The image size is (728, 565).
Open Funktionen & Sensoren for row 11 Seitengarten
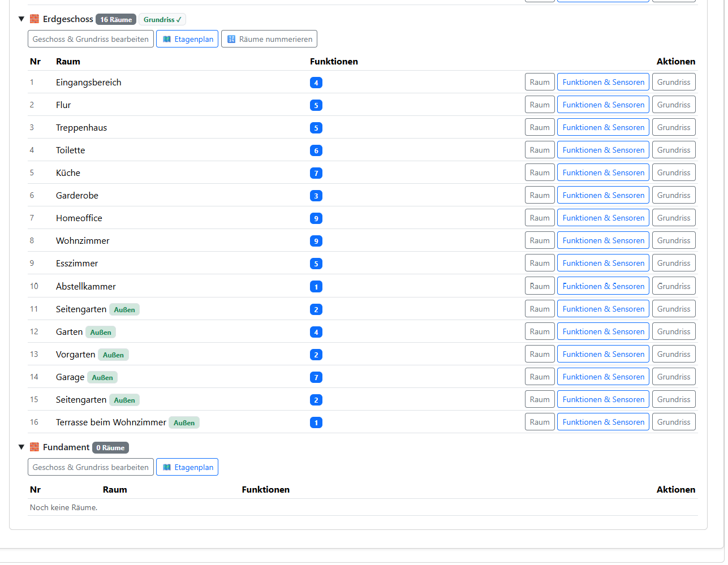point(603,309)
